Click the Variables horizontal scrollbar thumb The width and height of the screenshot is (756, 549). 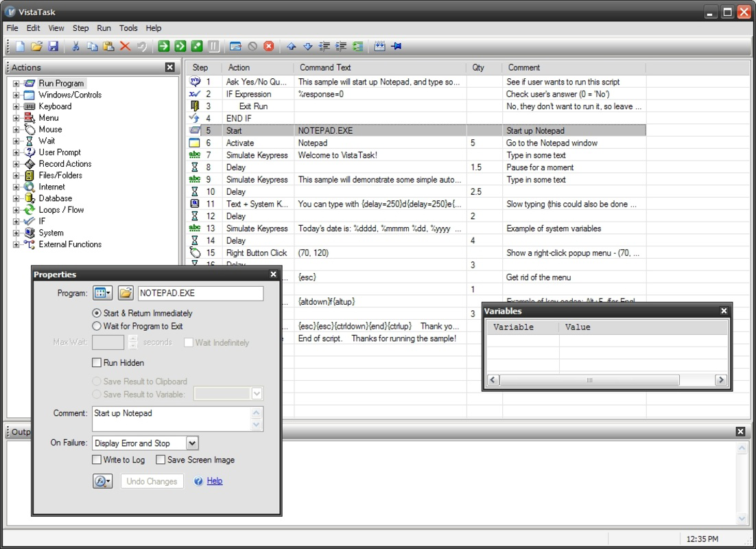click(589, 380)
